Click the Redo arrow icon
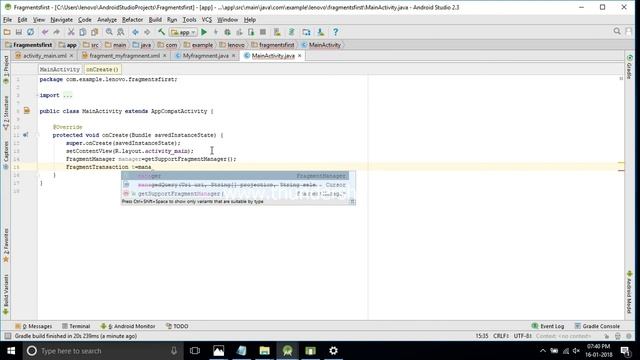Screen dimensions: 640x360 (57, 32)
